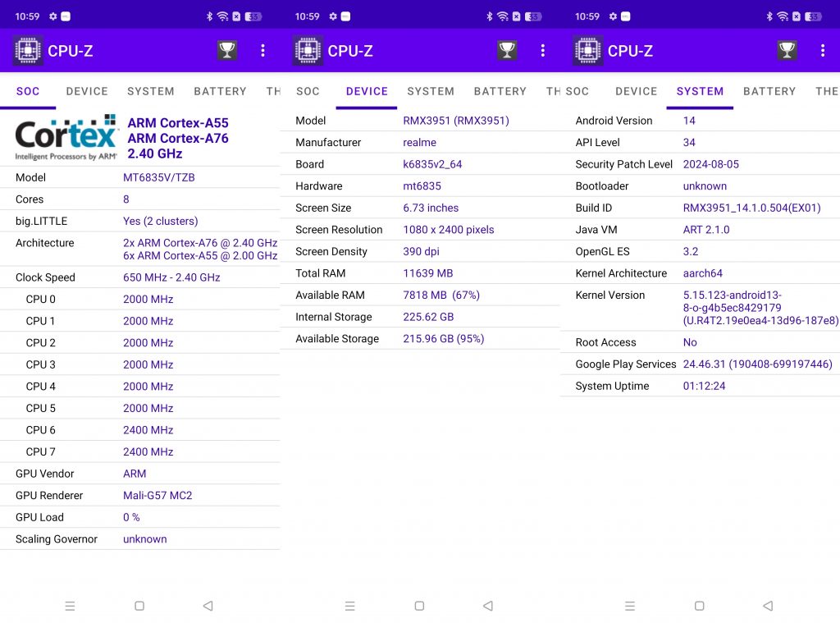Tap the home square in middle screen navbar

point(419,606)
